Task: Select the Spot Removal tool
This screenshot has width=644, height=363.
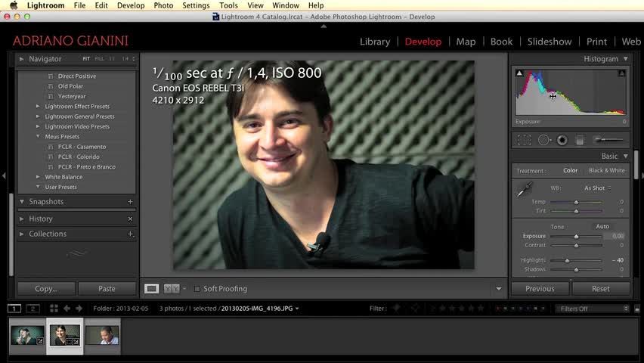Action: tap(543, 140)
